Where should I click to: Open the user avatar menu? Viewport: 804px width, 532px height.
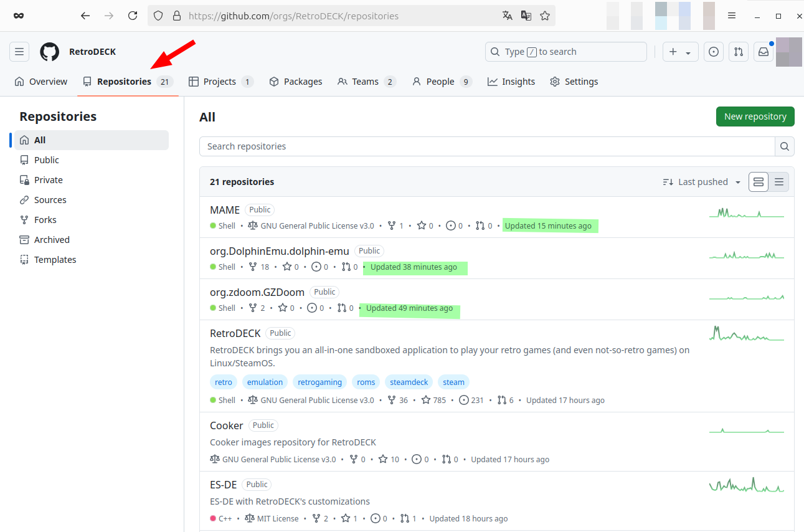788,52
